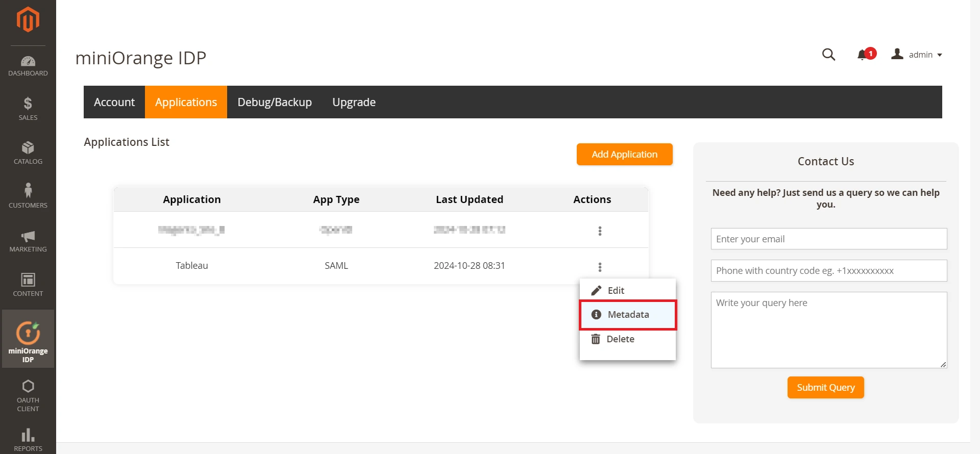Choose Delete from the actions menu
Viewport: 980px width, 454px height.
coord(628,339)
